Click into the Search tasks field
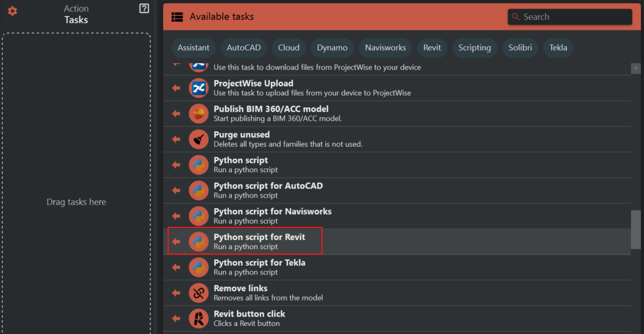The image size is (644, 334). coord(570,17)
